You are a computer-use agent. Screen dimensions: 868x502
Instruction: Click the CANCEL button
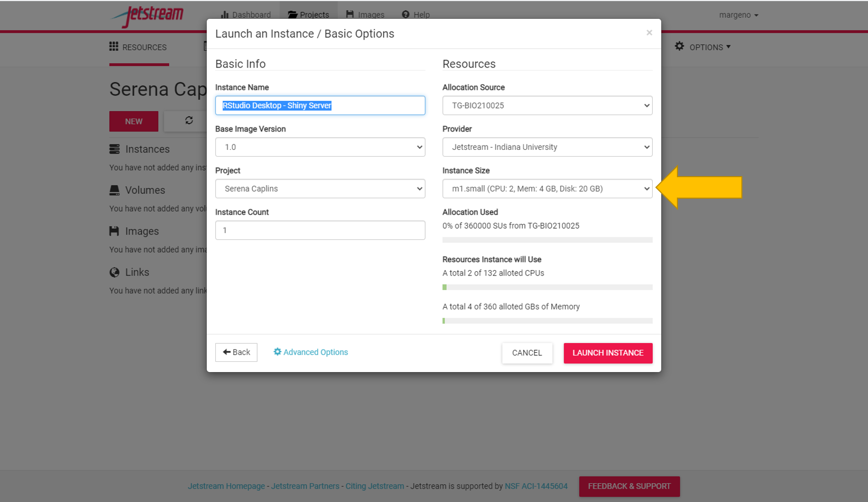(x=527, y=353)
